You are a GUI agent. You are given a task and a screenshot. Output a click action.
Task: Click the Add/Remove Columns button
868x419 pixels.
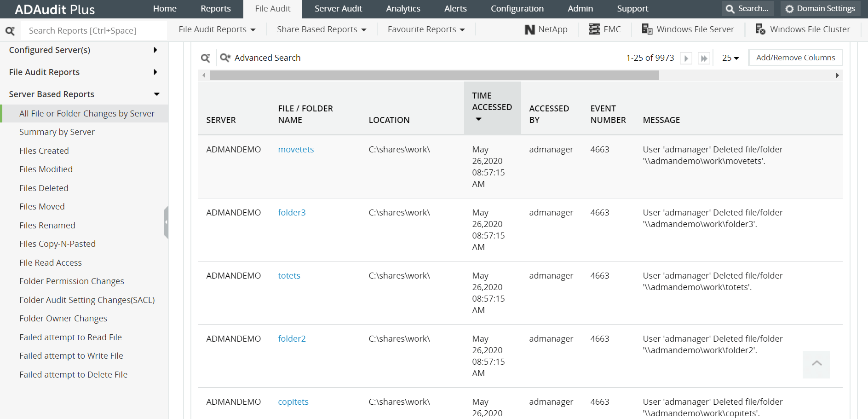click(795, 58)
